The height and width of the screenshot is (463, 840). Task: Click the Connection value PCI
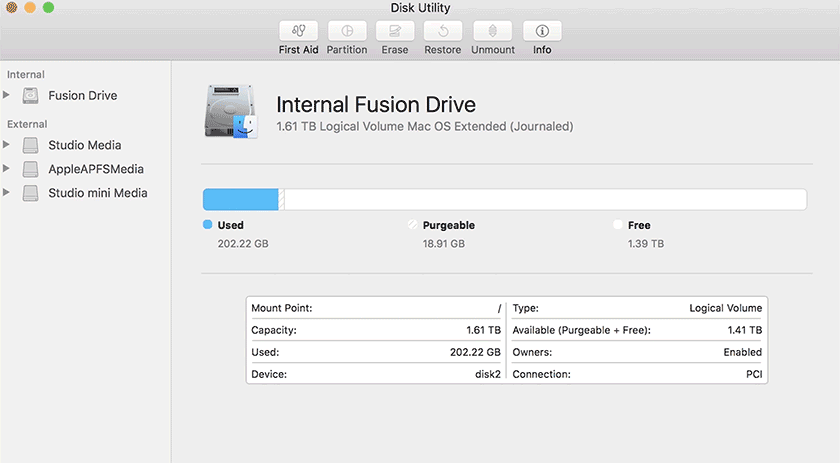(754, 374)
